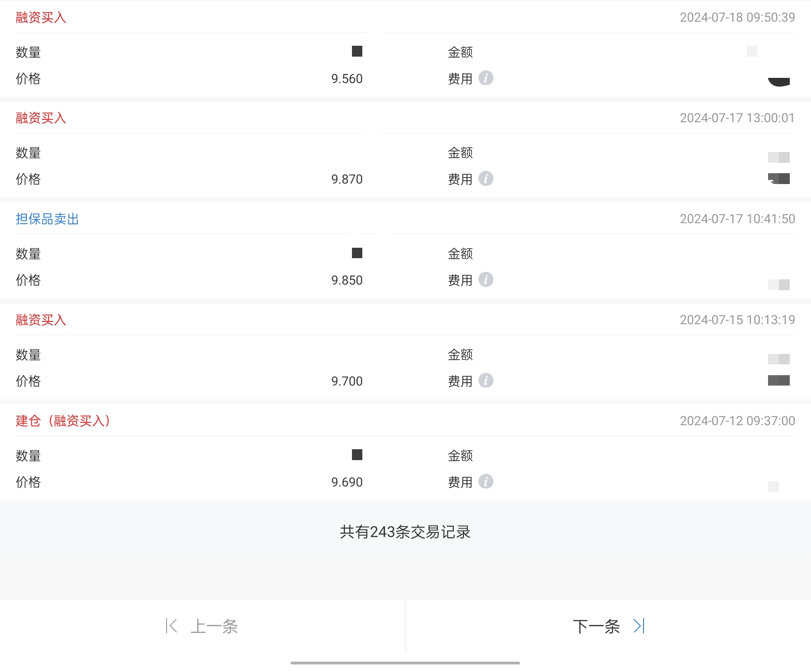The width and height of the screenshot is (811, 672).
Task: Click price 9.850 in sell record
Action: (347, 280)
